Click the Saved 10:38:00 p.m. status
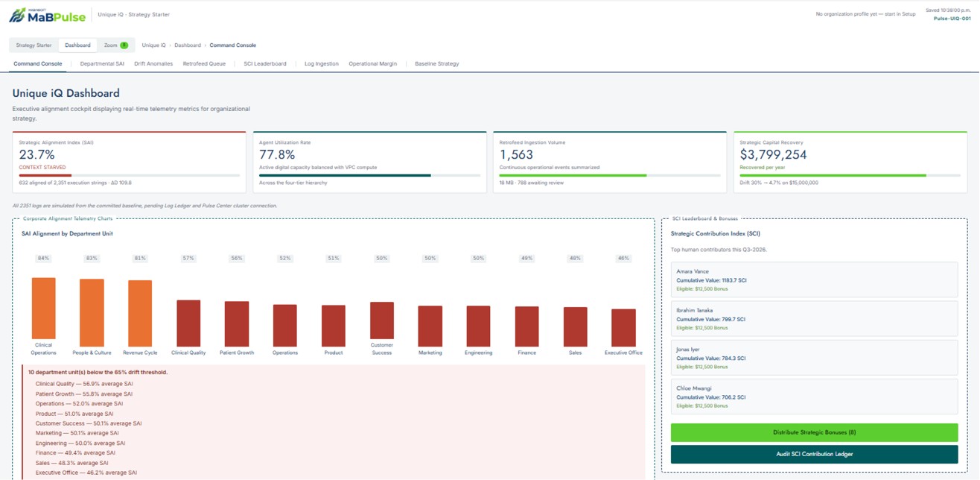Screen dimensions: 980x480 (948, 10)
